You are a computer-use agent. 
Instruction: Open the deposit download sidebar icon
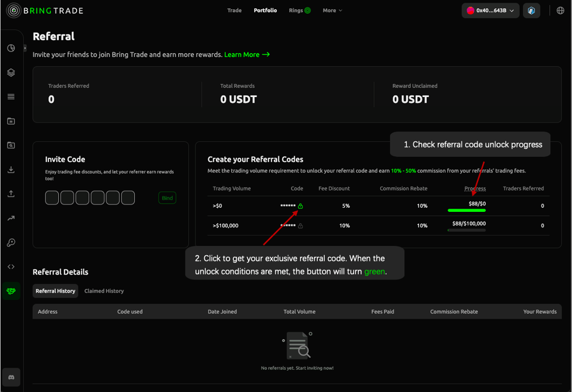point(11,169)
